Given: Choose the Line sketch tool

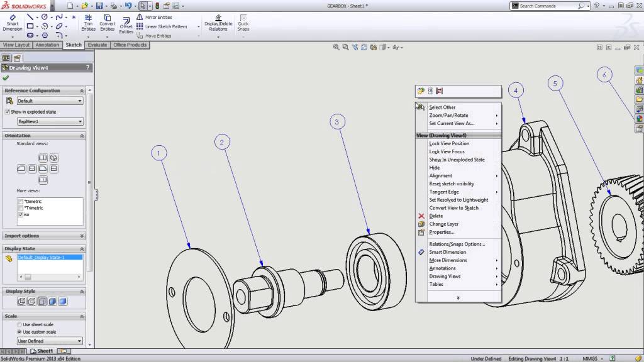Looking at the screenshot, I should point(30,17).
